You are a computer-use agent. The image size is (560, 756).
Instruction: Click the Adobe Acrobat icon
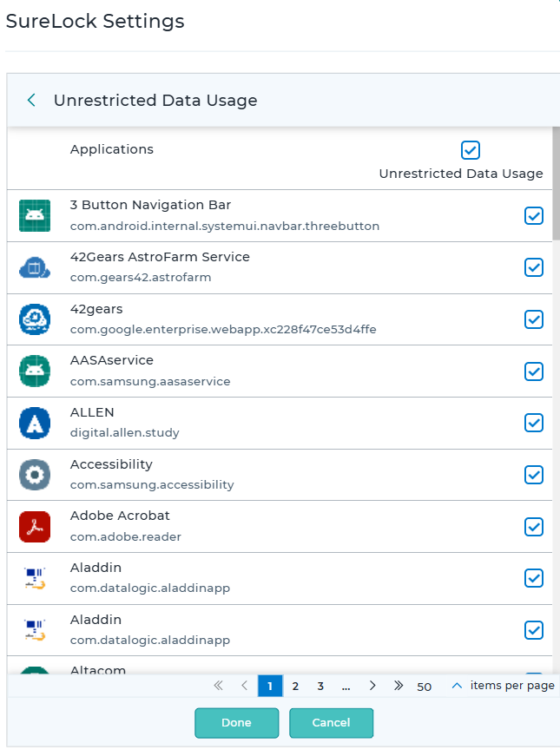(x=35, y=527)
